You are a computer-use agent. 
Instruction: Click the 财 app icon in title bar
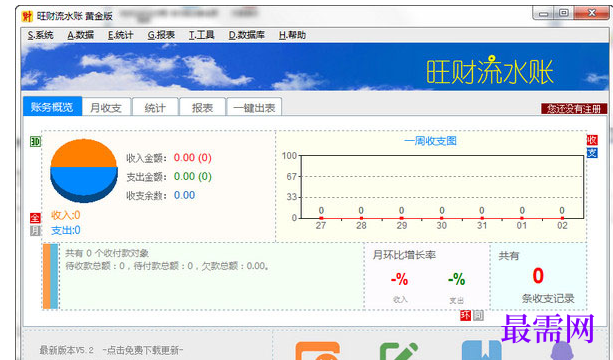point(27,16)
